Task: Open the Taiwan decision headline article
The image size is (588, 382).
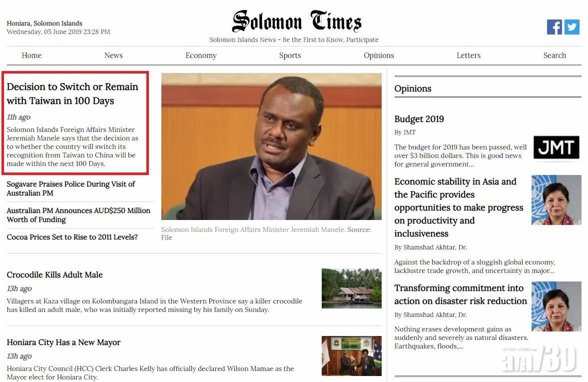Action: [72, 94]
